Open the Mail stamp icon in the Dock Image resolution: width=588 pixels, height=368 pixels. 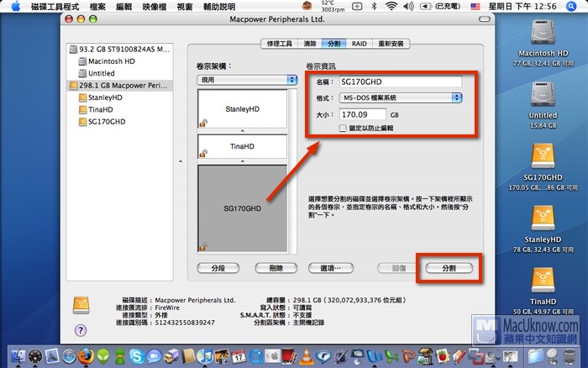coord(52,356)
